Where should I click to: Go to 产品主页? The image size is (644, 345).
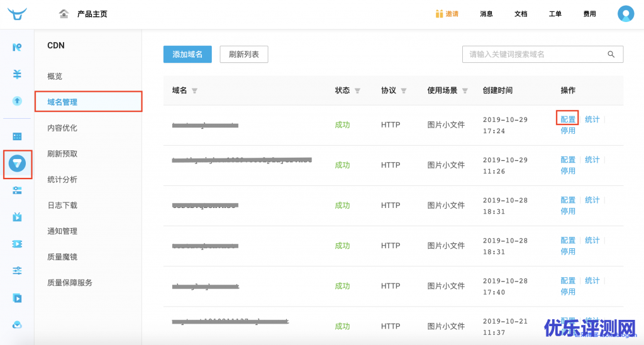pyautogui.click(x=92, y=14)
